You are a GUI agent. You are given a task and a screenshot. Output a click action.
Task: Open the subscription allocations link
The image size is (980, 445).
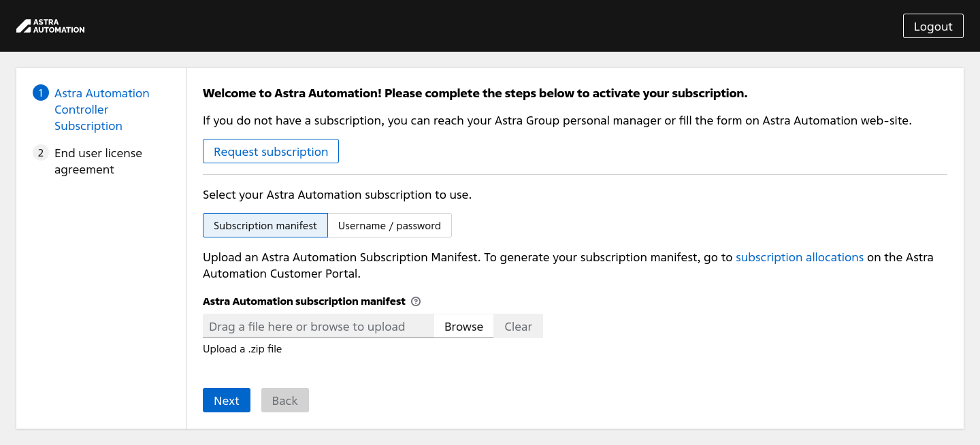[800, 257]
